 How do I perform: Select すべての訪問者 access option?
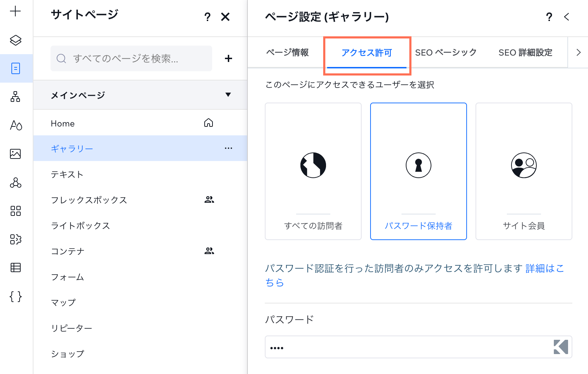pos(313,171)
